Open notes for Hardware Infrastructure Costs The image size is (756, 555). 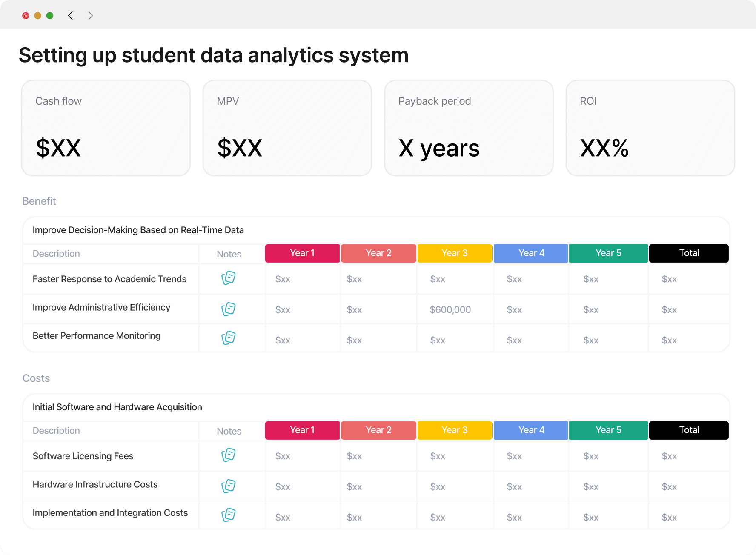click(x=229, y=486)
